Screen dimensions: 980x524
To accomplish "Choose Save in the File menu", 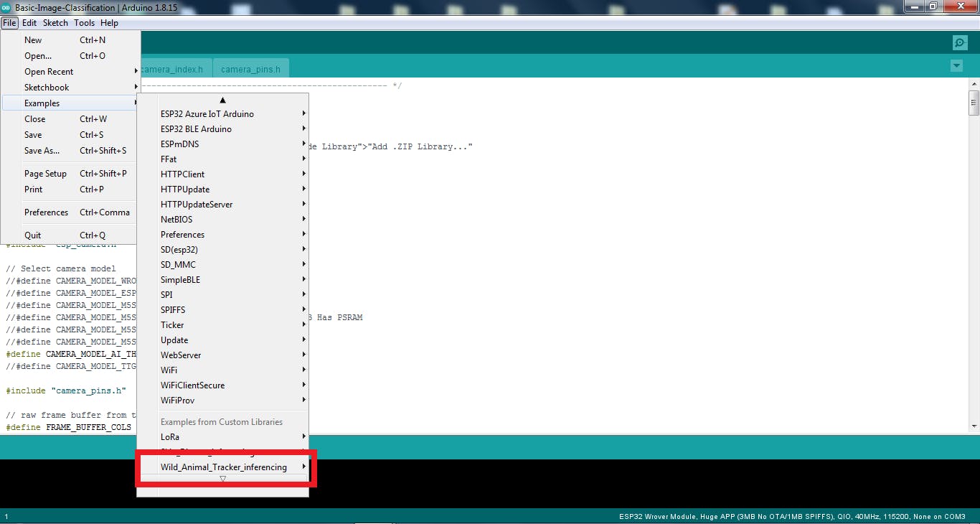I will coord(70,135).
